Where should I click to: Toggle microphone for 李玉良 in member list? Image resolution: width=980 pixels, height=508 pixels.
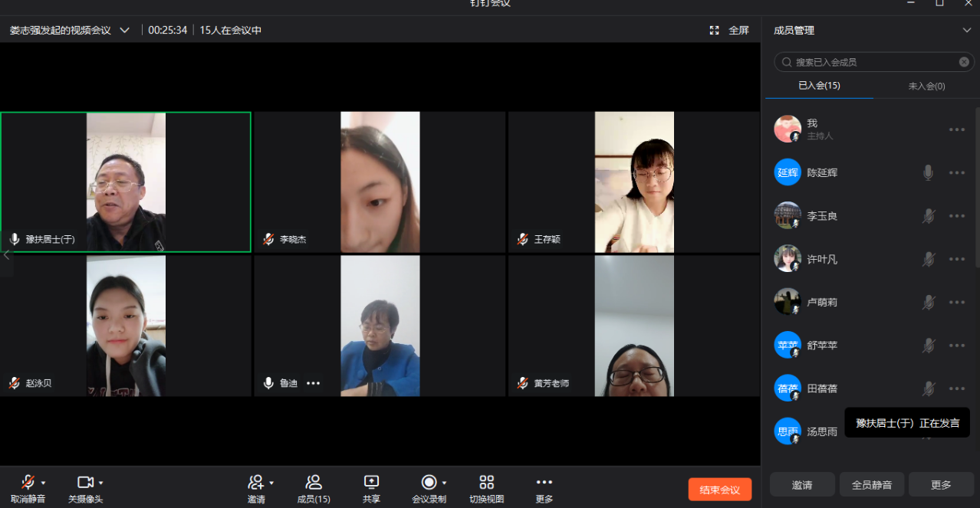pos(928,216)
